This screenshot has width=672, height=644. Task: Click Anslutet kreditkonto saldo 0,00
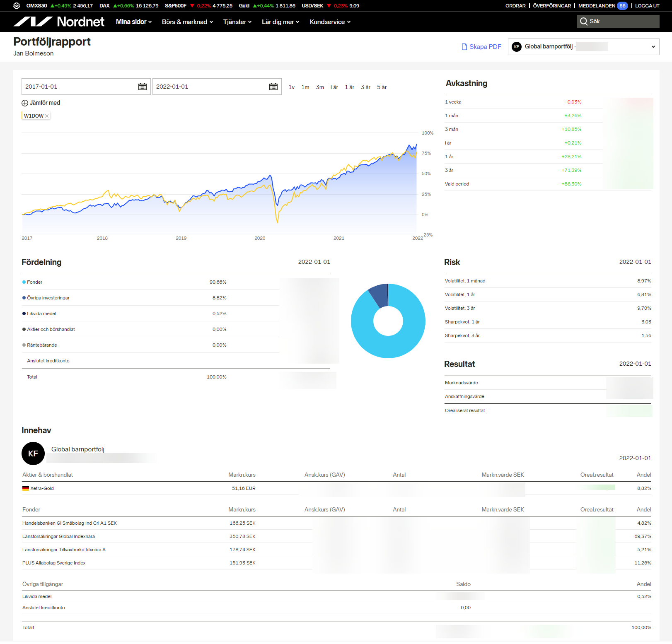pos(466,608)
